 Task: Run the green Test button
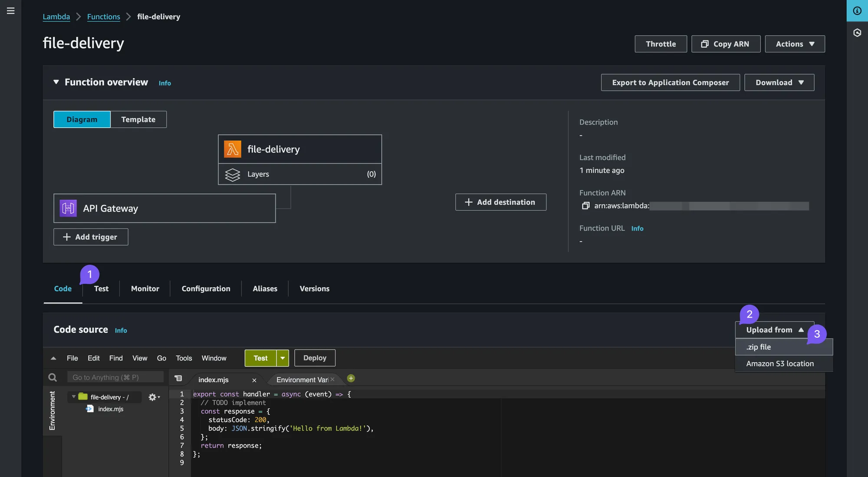[x=260, y=358]
